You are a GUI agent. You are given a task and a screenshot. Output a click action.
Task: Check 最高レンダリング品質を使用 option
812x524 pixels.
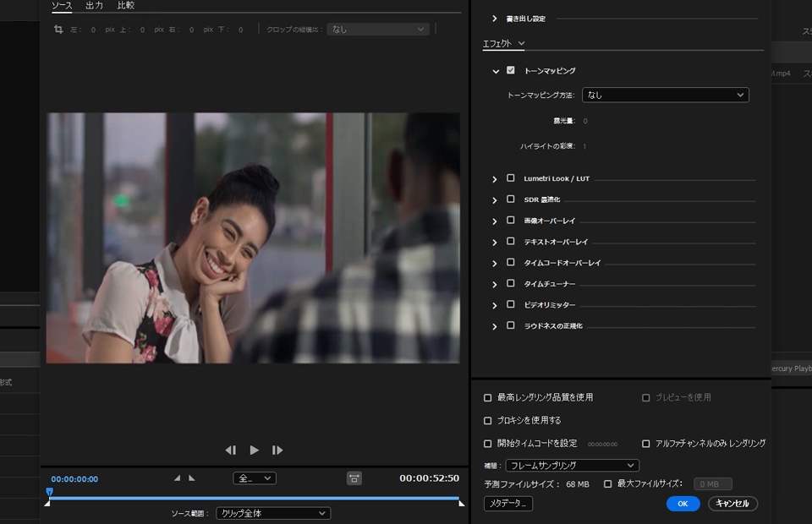tap(487, 397)
